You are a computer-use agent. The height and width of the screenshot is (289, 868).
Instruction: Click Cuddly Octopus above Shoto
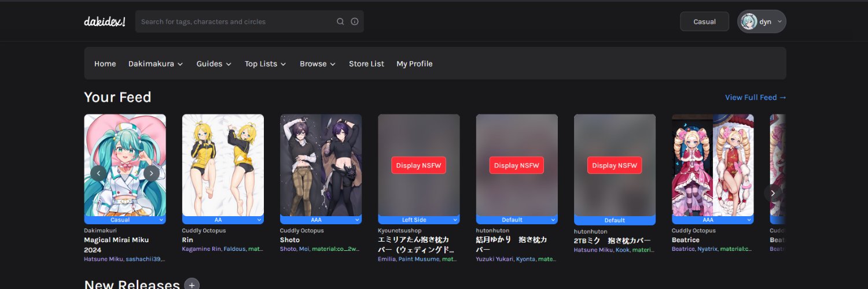pos(302,231)
